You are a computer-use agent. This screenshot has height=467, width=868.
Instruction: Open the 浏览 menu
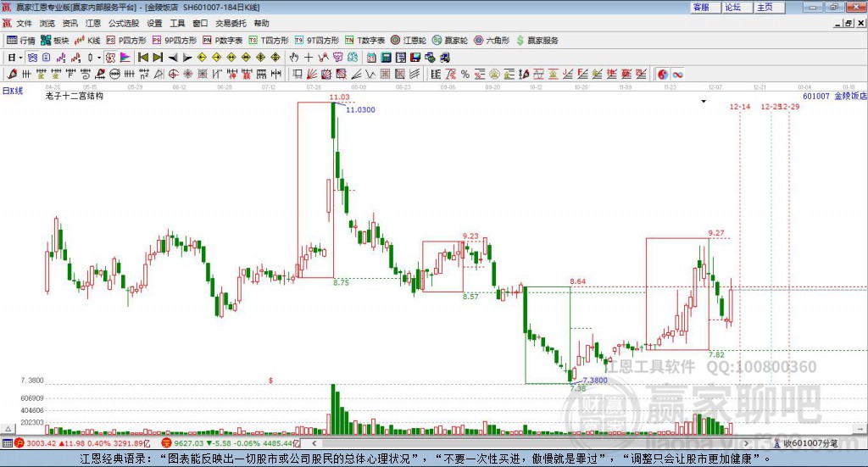coord(47,23)
